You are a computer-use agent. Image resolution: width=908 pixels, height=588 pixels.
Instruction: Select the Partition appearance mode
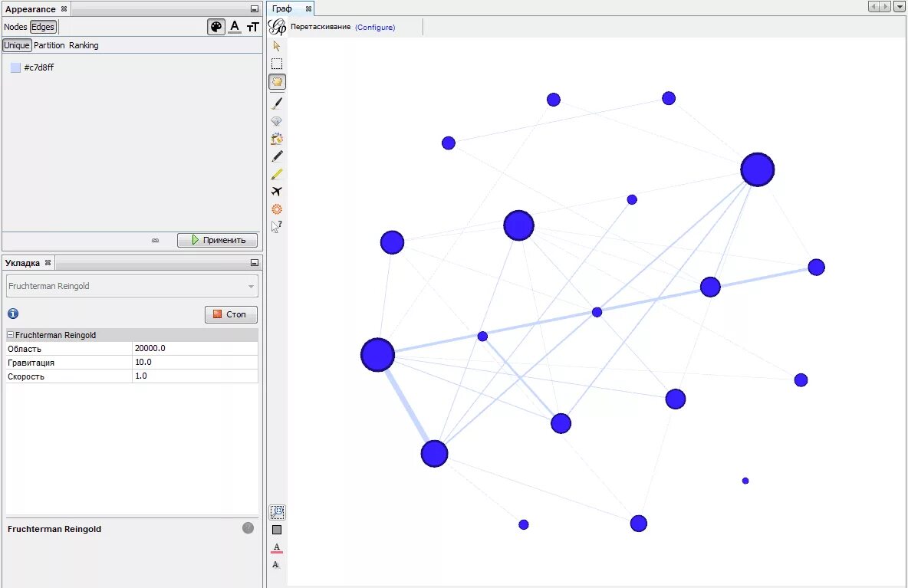[49, 45]
